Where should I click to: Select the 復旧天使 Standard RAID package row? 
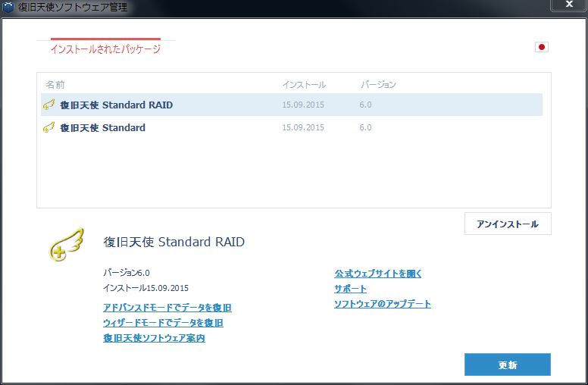(292, 105)
